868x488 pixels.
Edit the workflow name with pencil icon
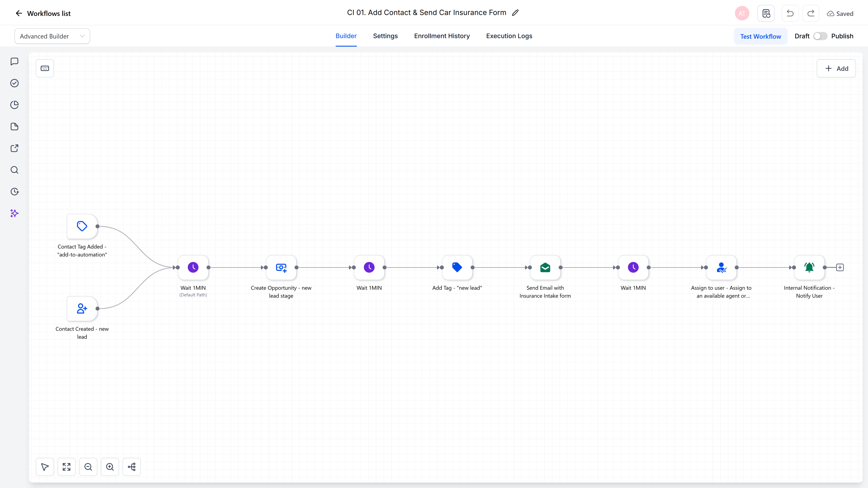click(x=515, y=13)
